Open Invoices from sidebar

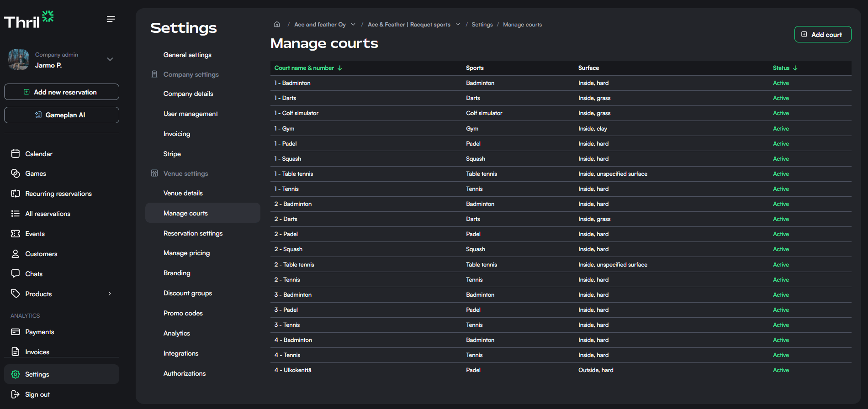(x=37, y=352)
